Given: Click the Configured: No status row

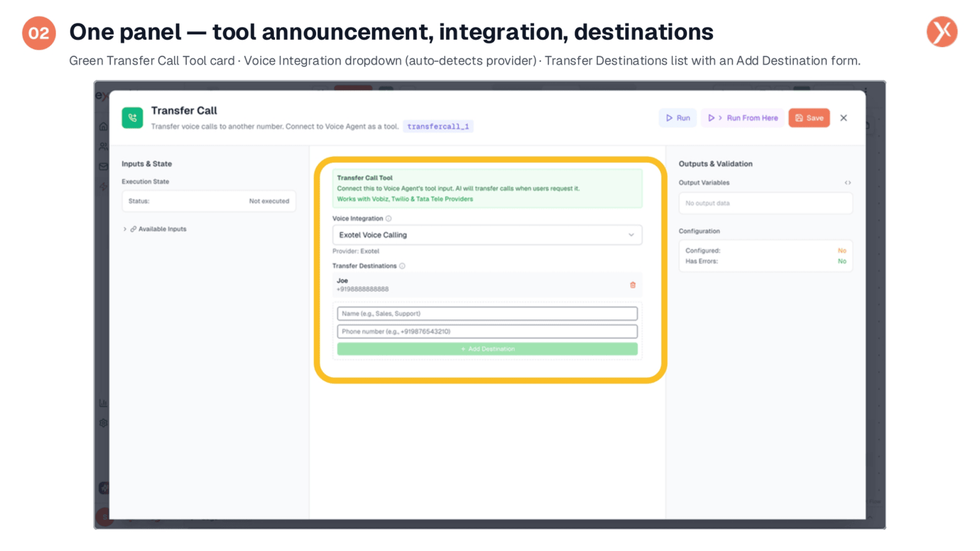Looking at the screenshot, I should 765,250.
